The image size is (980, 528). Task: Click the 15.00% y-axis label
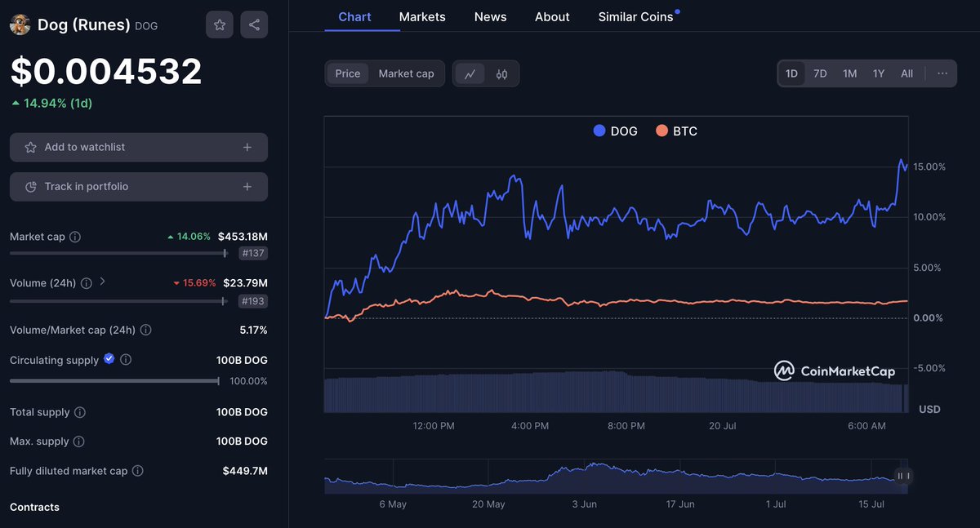(x=929, y=166)
